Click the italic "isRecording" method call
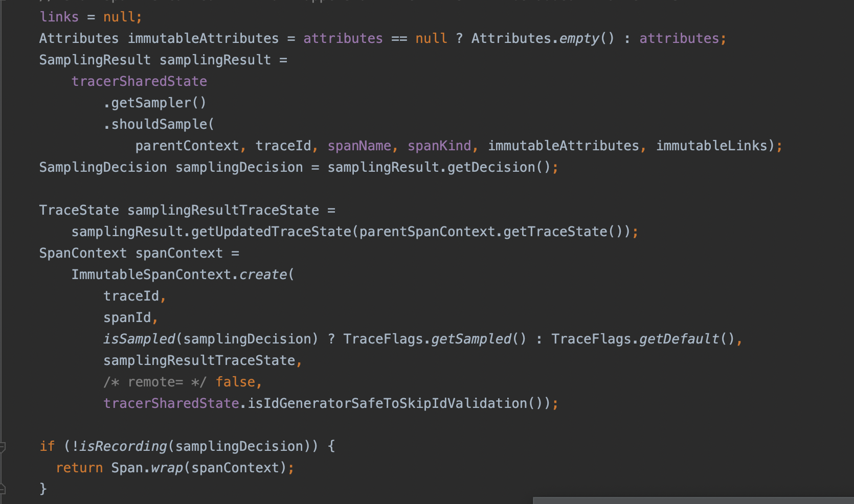The height and width of the screenshot is (504, 854). (123, 446)
